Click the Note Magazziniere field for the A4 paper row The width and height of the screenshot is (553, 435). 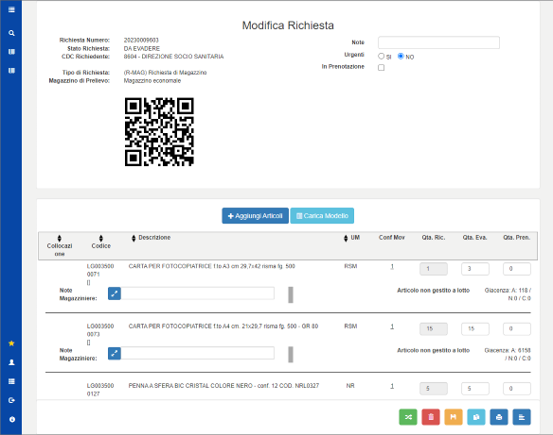pos(198,353)
